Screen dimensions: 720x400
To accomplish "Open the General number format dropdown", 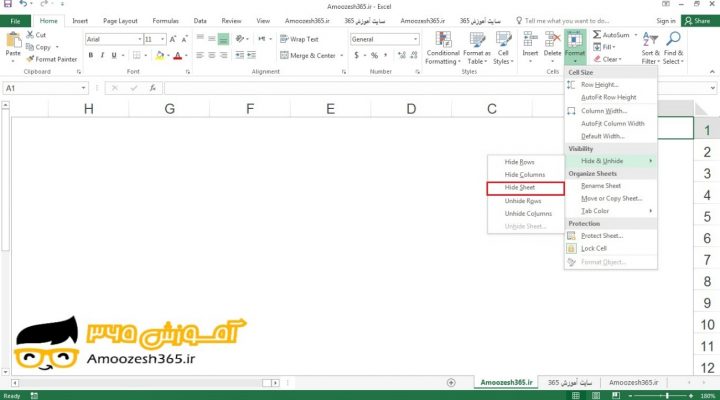I will [x=415, y=39].
